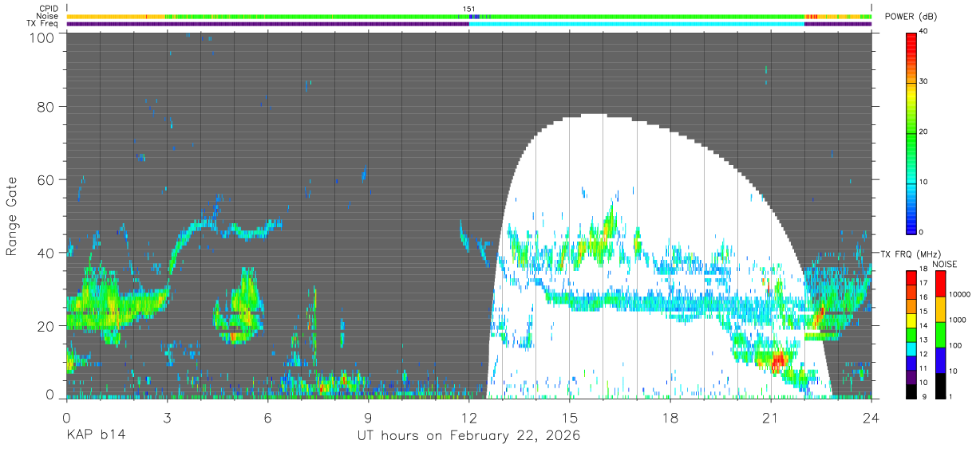Viewport: 980px width, 452px height.
Task: Click the UT hours on February 22, 2026 caption
Action: (468, 437)
